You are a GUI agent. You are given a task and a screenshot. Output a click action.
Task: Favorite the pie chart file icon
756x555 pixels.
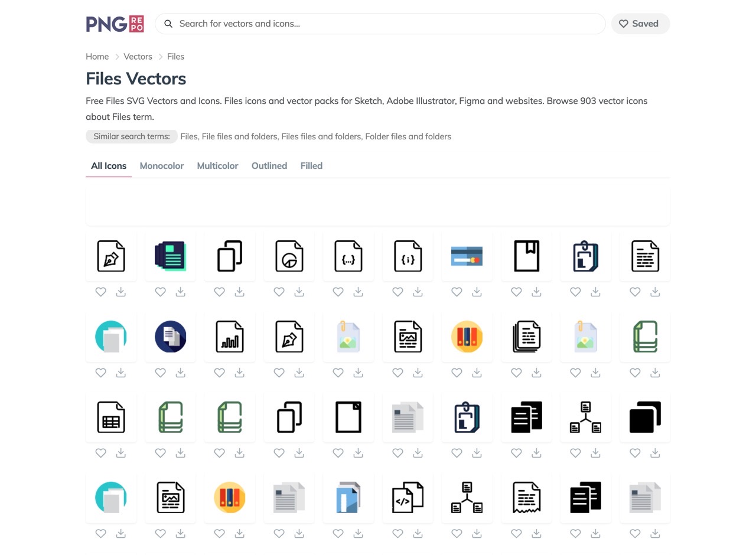[279, 292]
